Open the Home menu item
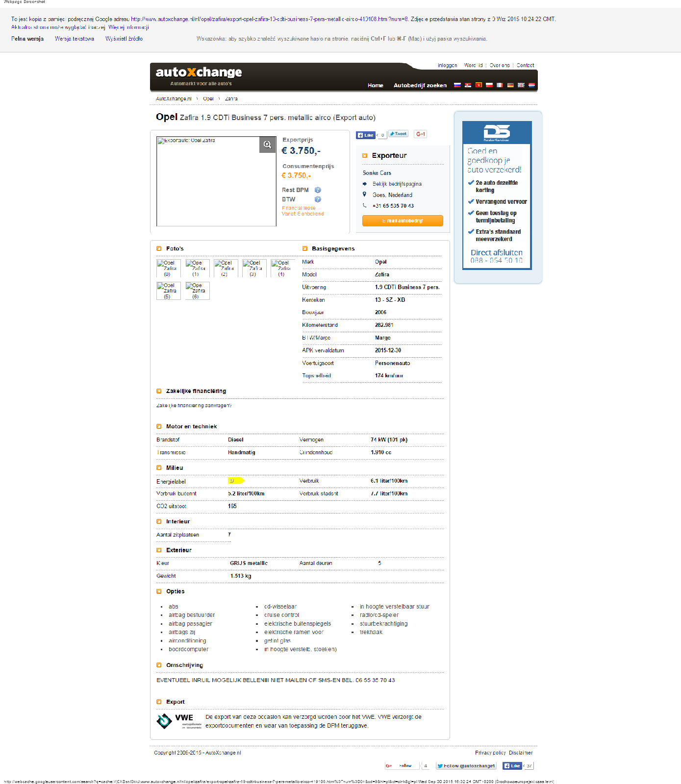Viewport: 681px width, 784px height. (x=376, y=85)
